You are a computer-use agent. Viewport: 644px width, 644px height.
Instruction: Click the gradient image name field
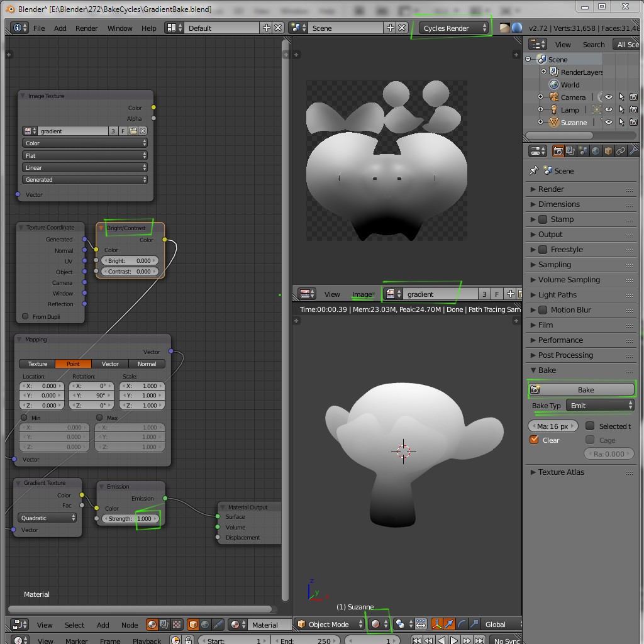440,294
